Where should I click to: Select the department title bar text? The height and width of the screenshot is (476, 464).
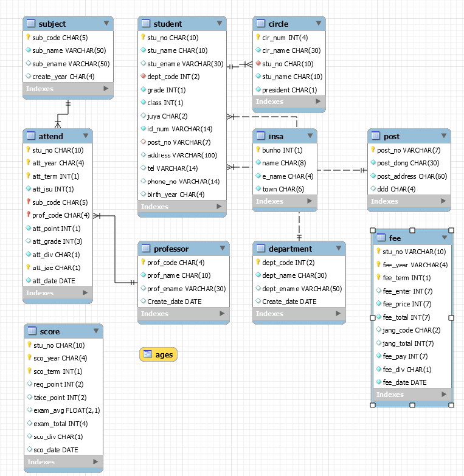(290, 249)
